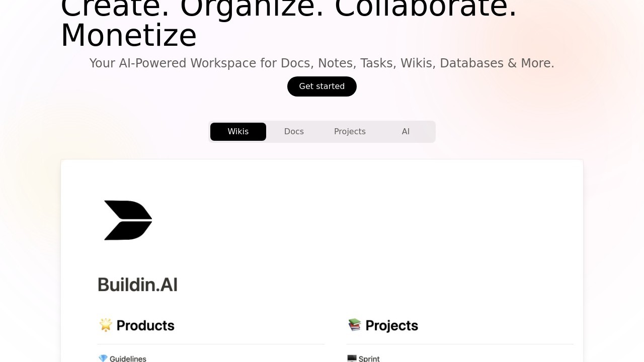Open the Guidelines page link
This screenshot has height=362, width=644.
pyautogui.click(x=128, y=358)
